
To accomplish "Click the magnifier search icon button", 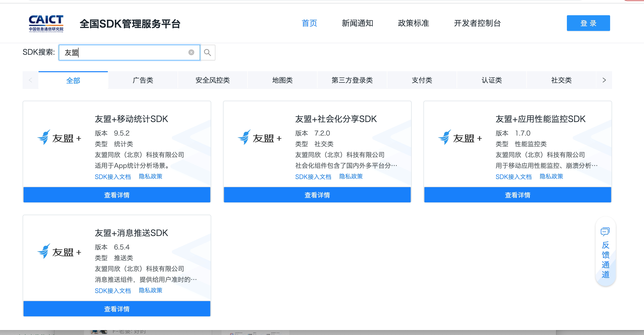I will pos(207,53).
